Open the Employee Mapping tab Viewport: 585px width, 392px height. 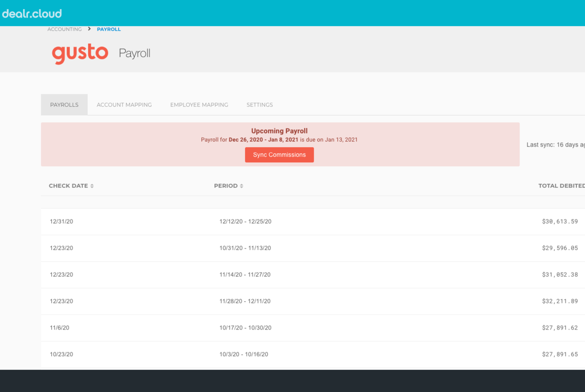pyautogui.click(x=199, y=105)
